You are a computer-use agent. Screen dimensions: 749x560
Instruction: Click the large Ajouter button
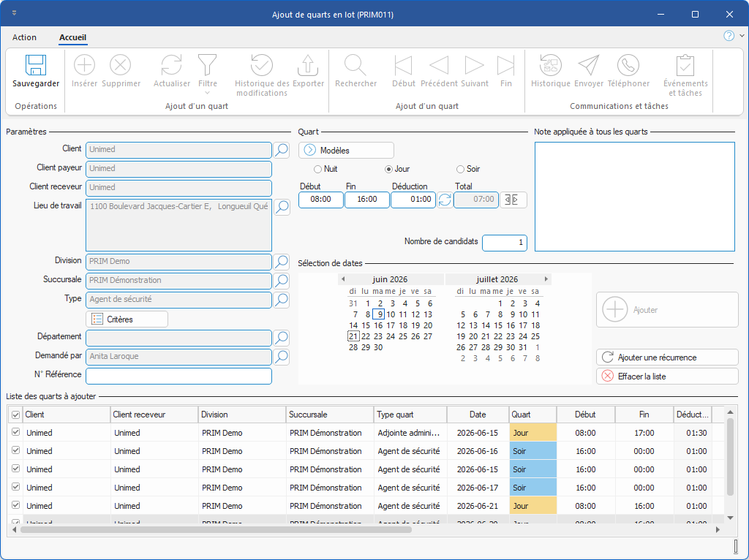point(667,310)
